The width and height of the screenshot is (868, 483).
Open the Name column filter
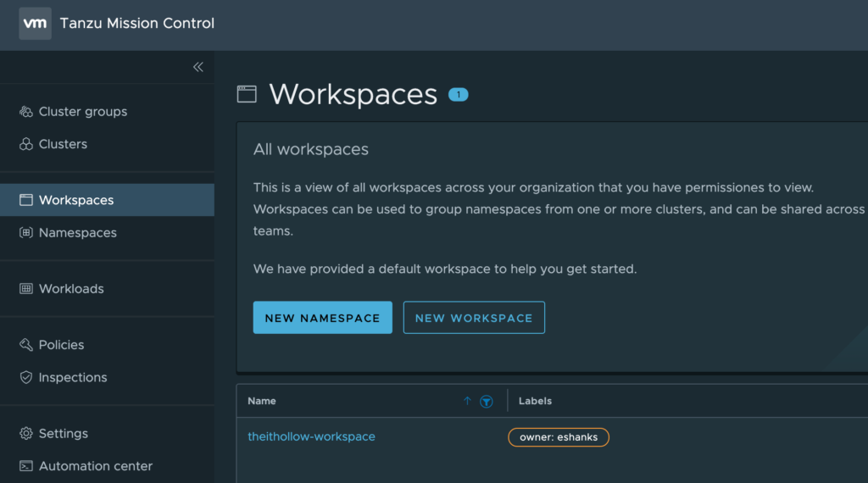(x=486, y=402)
